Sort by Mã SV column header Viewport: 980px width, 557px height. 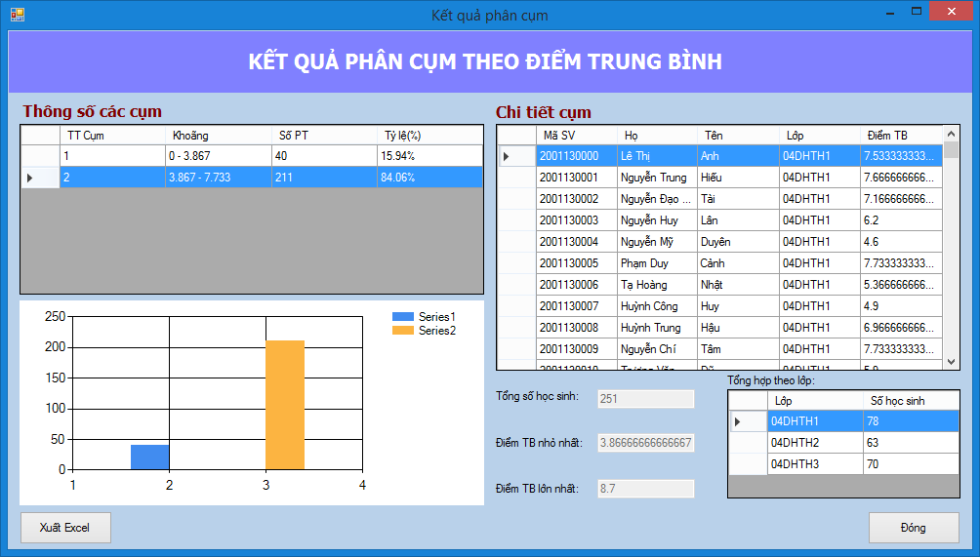click(577, 136)
